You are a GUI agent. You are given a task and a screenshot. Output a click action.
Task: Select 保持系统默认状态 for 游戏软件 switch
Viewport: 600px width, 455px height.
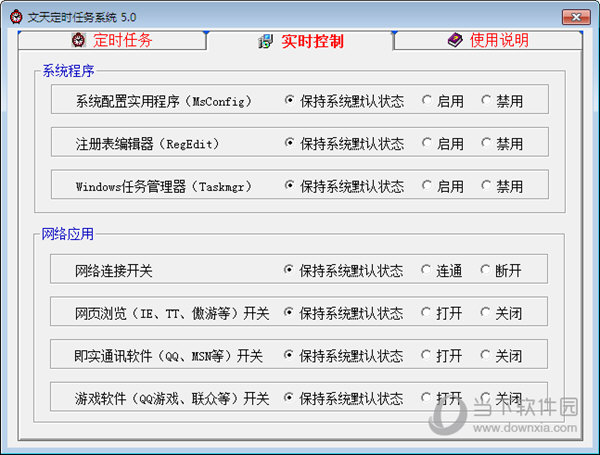(x=291, y=399)
